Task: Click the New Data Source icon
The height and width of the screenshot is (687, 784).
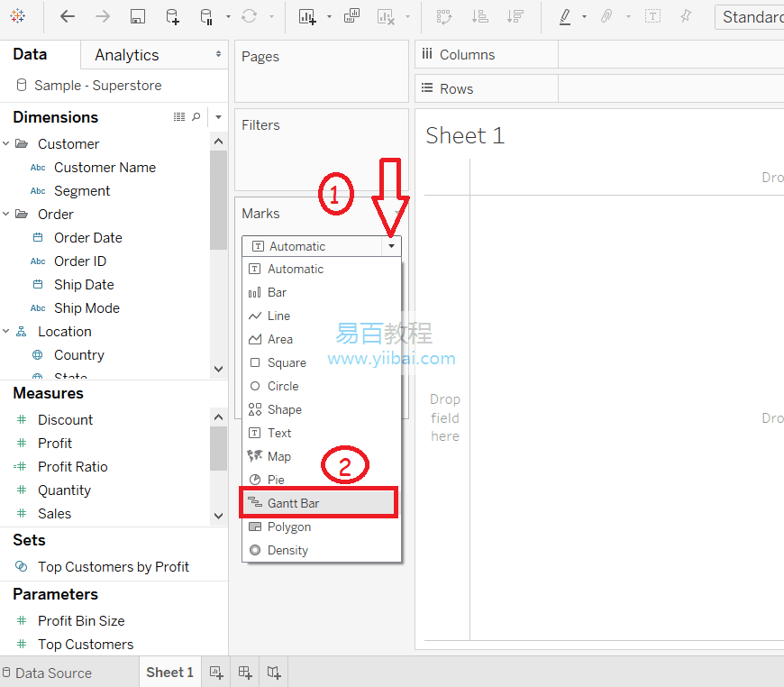Action: [x=172, y=16]
